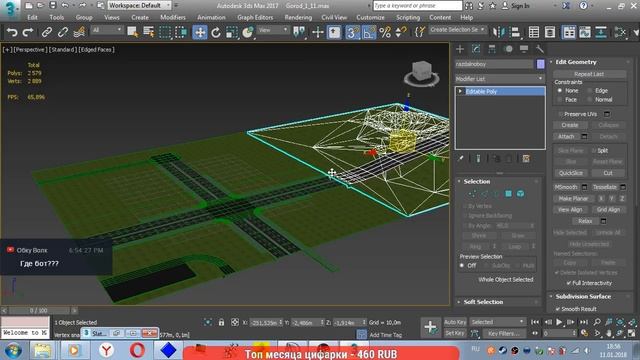Open the Modifier List dropdown
This screenshot has height=360, width=640.
(x=500, y=78)
